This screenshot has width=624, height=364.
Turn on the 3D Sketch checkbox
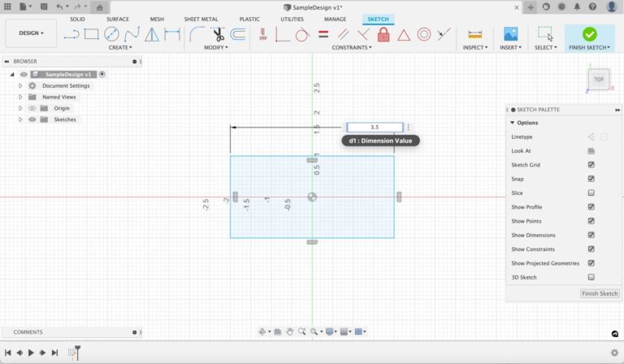[x=591, y=277]
